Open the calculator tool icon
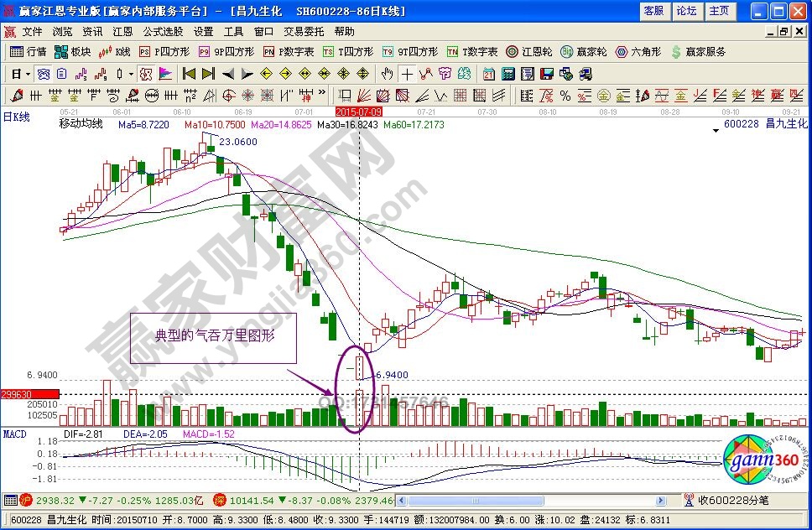812x530 pixels. [x=507, y=73]
